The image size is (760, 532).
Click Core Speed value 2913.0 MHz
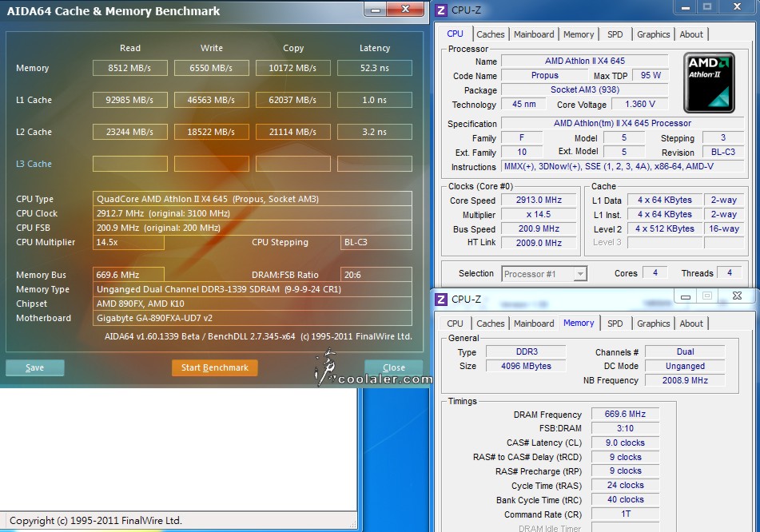click(539, 200)
